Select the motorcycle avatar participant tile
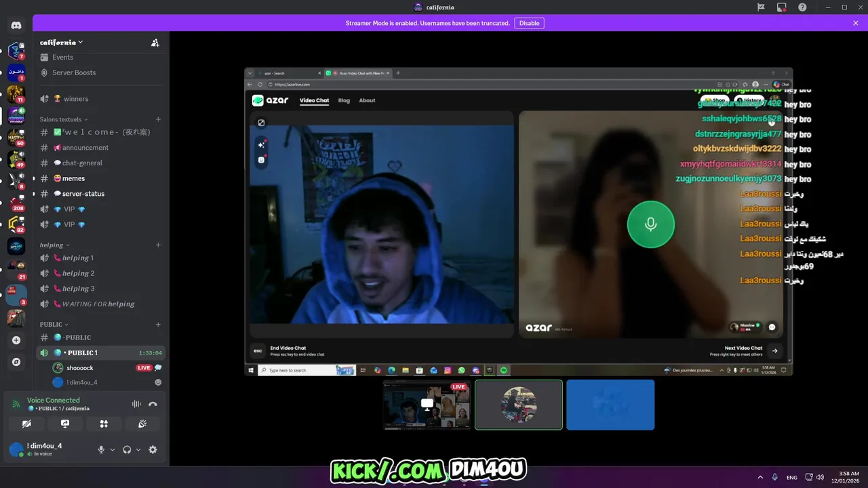Viewport: 868px width, 488px height. tap(519, 405)
